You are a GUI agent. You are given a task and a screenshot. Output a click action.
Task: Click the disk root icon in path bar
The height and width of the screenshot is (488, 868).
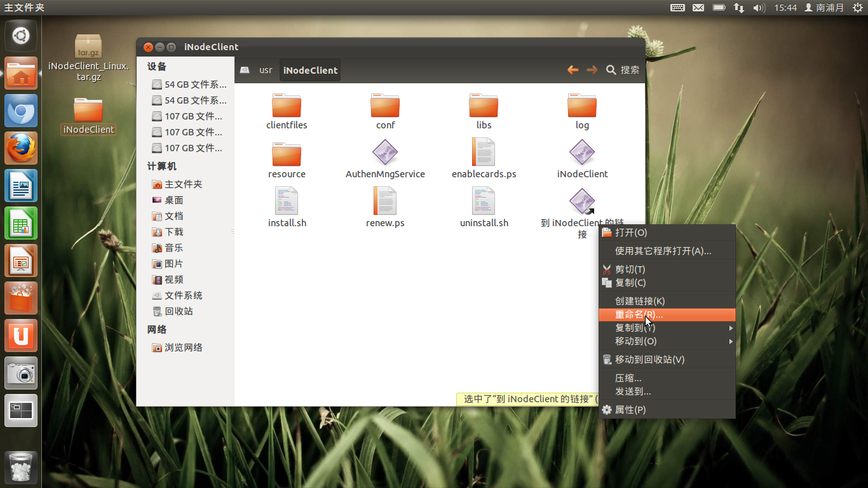pos(245,70)
